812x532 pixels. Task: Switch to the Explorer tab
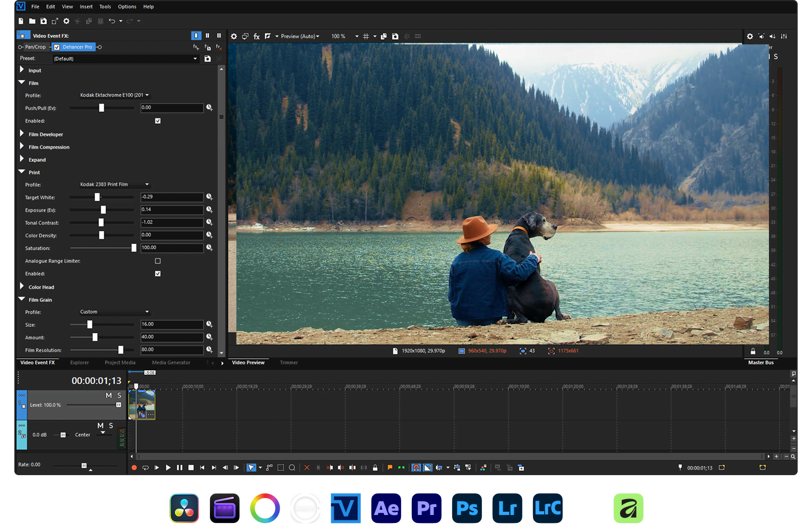click(x=79, y=362)
